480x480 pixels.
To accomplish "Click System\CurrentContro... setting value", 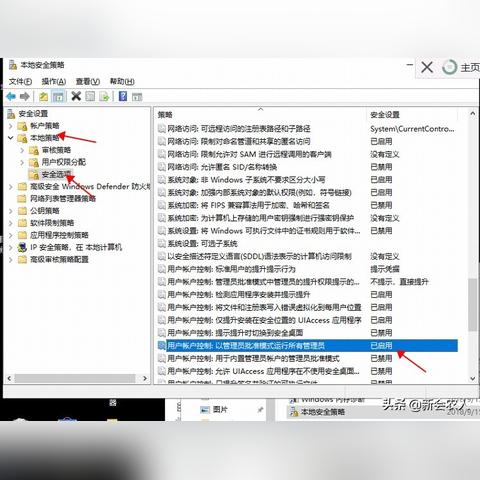I will 412,129.
